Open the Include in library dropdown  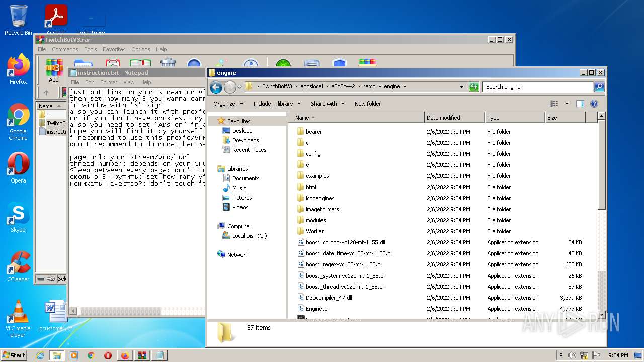(x=277, y=104)
